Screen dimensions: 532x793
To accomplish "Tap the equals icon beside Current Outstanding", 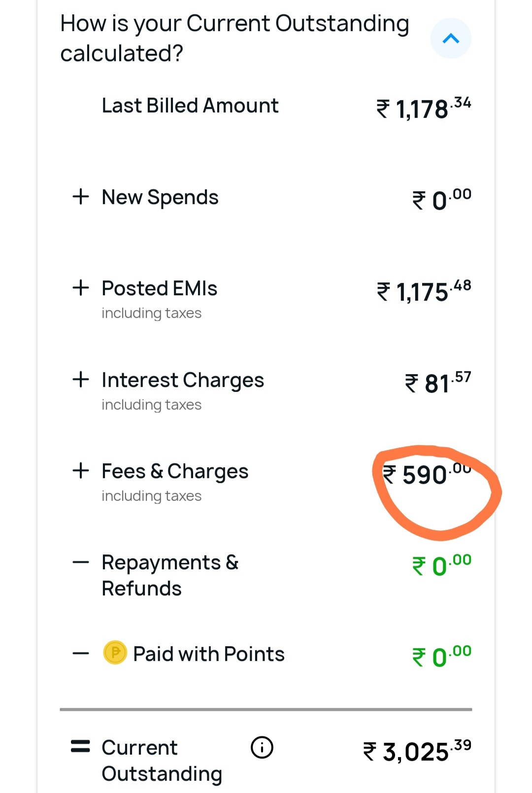I will coord(81,746).
